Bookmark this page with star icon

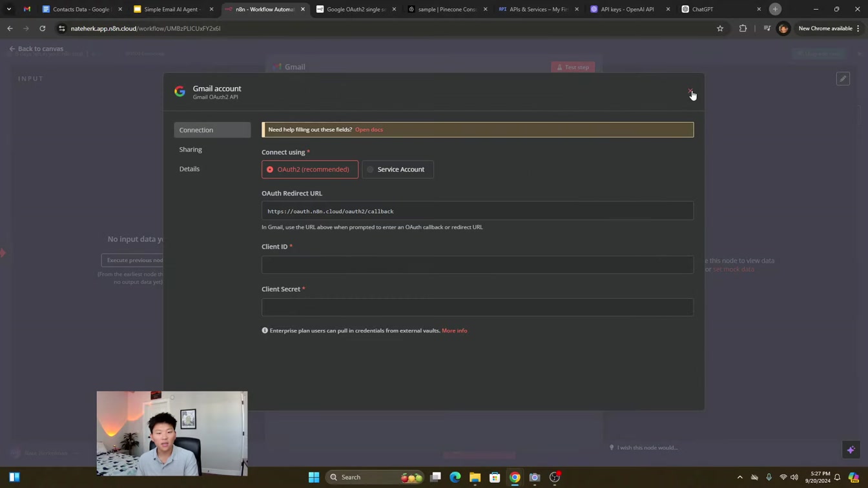[x=720, y=28]
